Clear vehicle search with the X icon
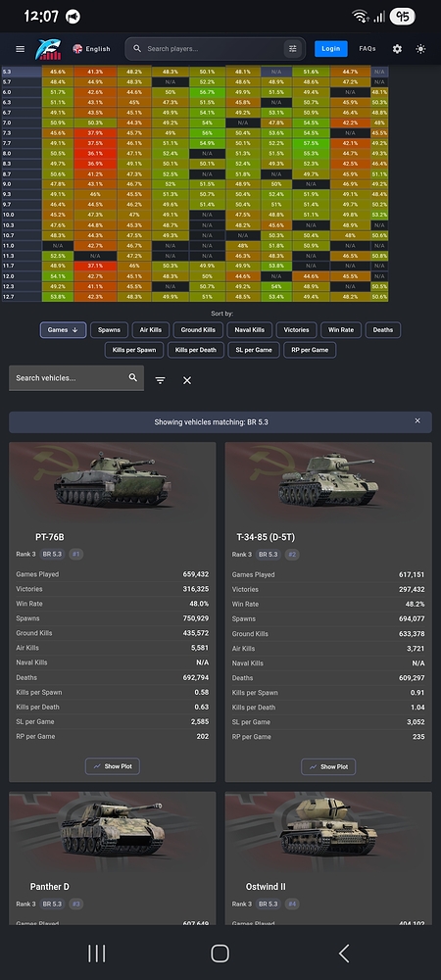The width and height of the screenshot is (441, 980). (187, 380)
